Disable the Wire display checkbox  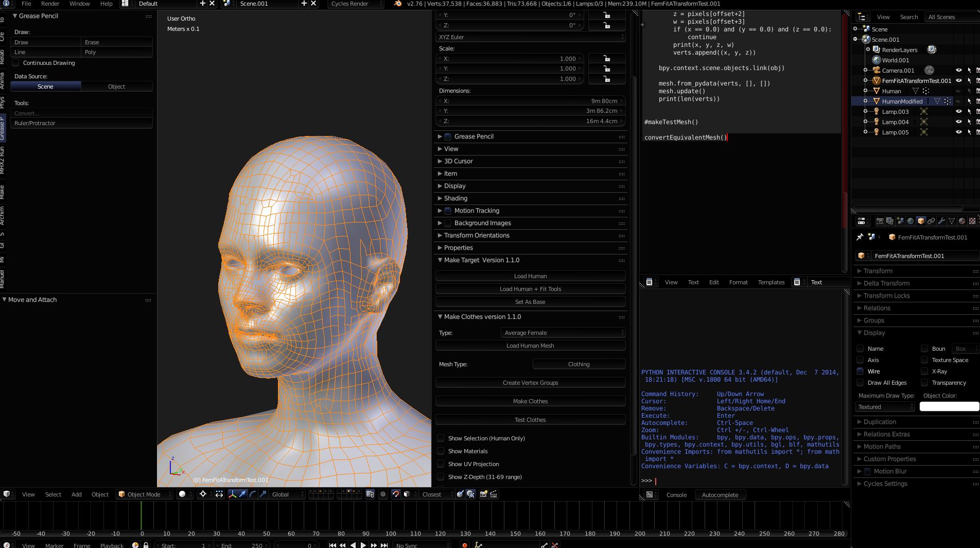pyautogui.click(x=860, y=371)
